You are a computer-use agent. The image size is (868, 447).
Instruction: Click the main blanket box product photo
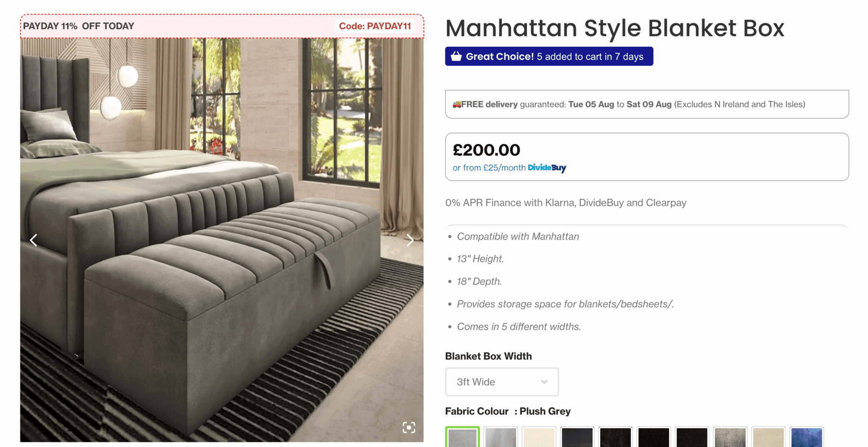click(x=222, y=240)
